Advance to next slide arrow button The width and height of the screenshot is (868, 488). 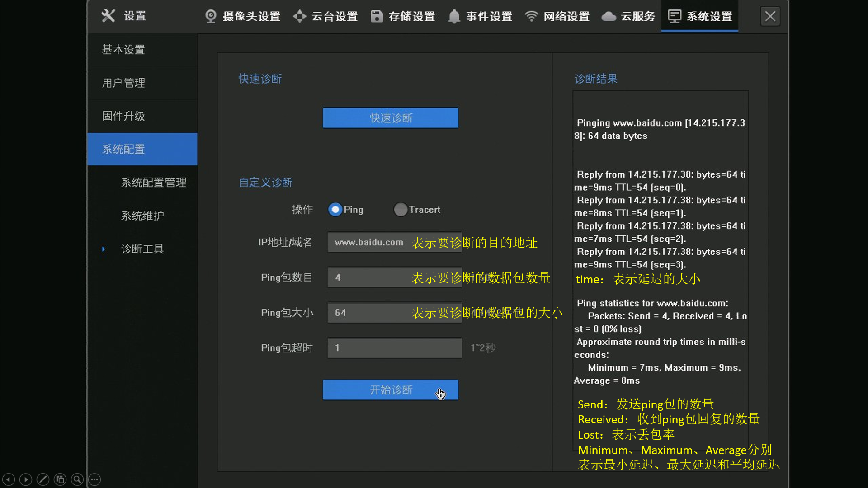click(x=26, y=479)
